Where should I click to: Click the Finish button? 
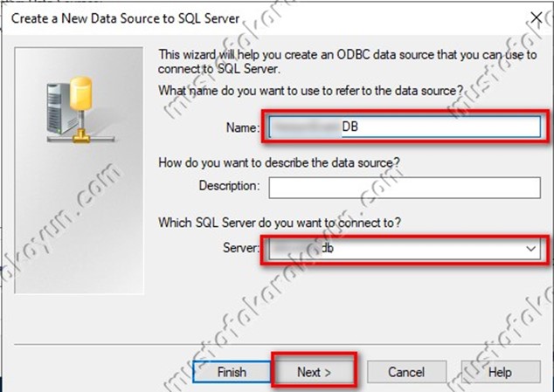tap(232, 372)
